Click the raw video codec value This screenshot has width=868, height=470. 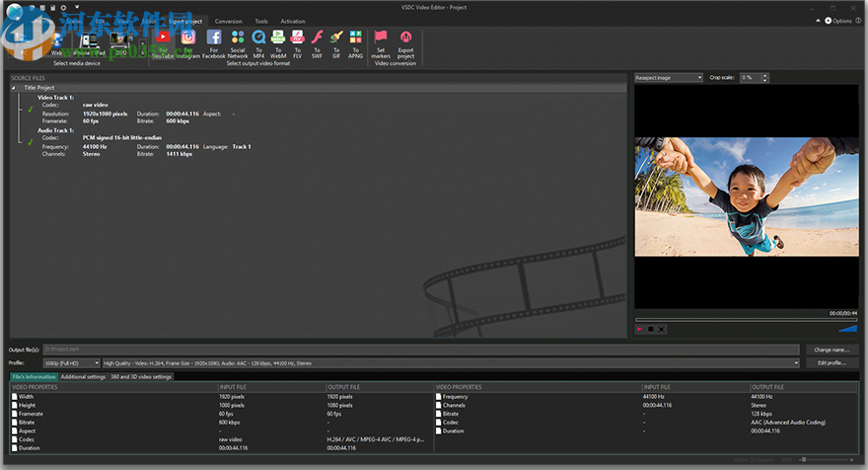96,105
